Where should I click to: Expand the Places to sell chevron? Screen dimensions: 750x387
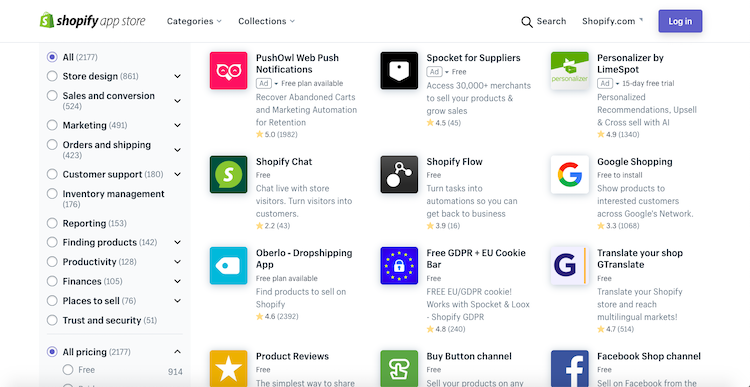[177, 301]
